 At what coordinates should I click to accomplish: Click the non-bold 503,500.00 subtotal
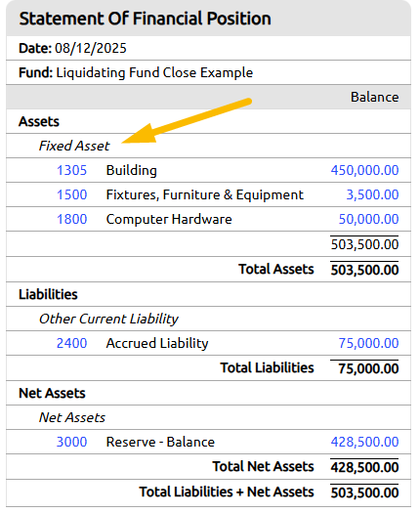(364, 244)
